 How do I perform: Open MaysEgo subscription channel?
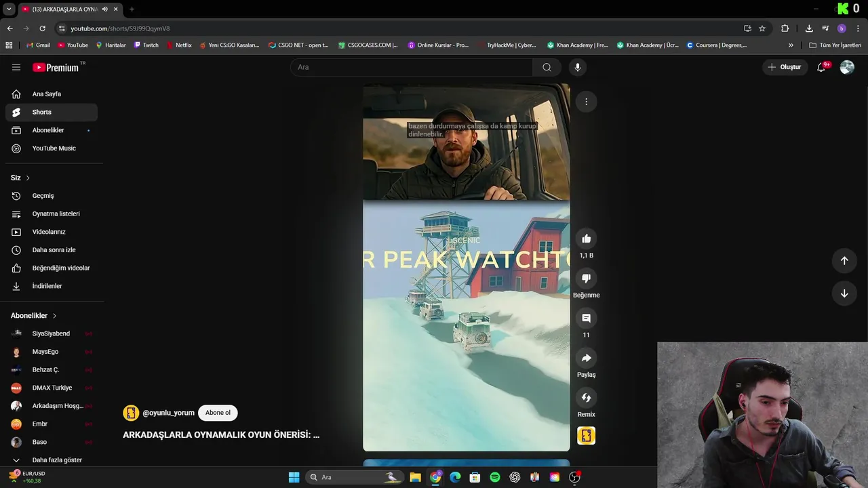click(52, 352)
